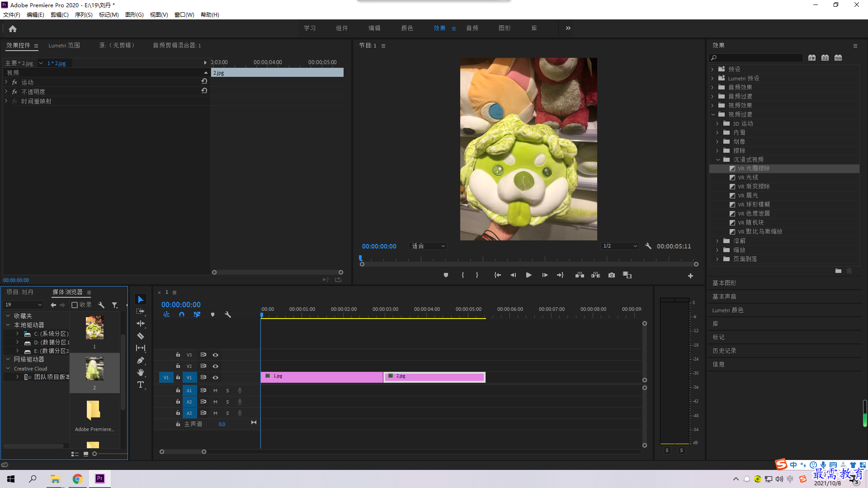Open the 适合 zoom level dropdown
The height and width of the screenshot is (488, 868).
pyautogui.click(x=428, y=246)
